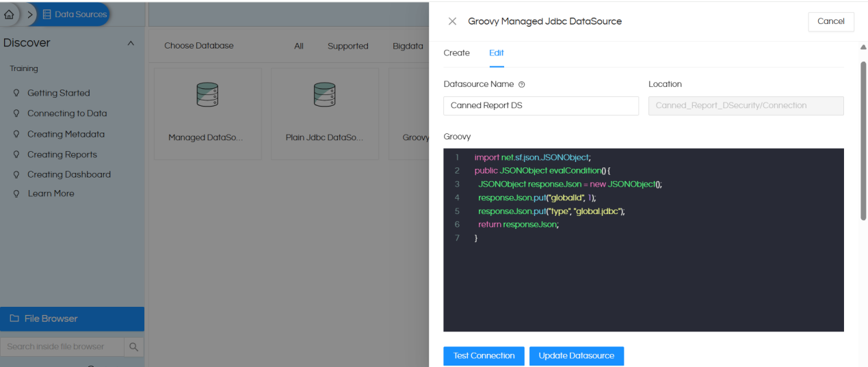Open the File Browser folder icon
Viewport: 868px width, 367px height.
click(x=14, y=318)
